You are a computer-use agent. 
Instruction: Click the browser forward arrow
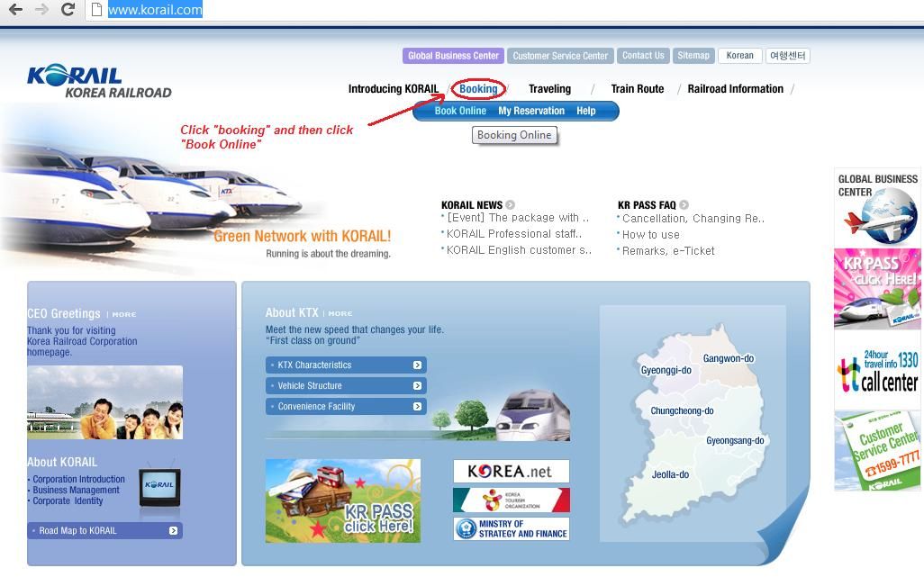[x=41, y=9]
